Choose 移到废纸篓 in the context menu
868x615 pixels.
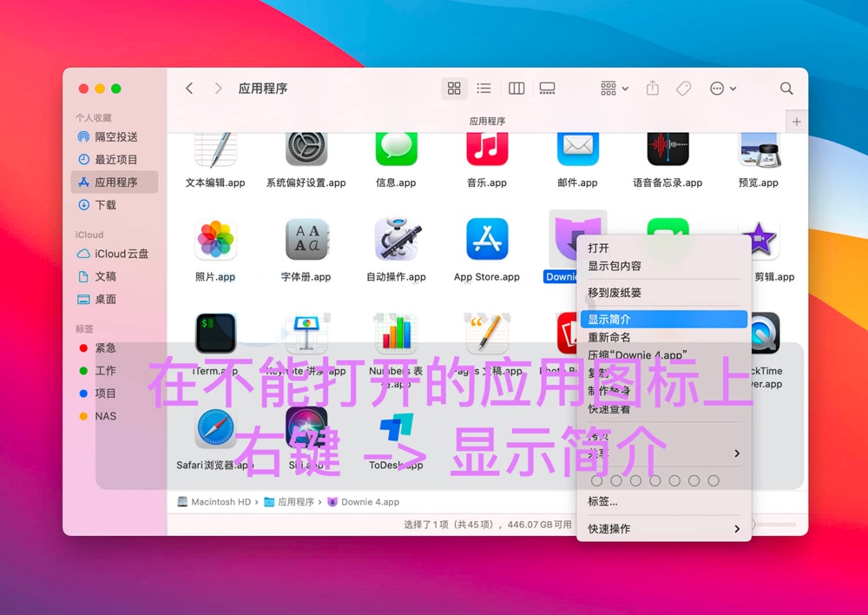664,293
